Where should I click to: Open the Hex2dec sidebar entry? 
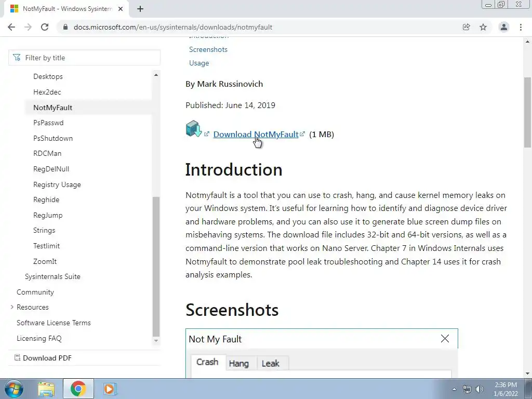coord(47,92)
